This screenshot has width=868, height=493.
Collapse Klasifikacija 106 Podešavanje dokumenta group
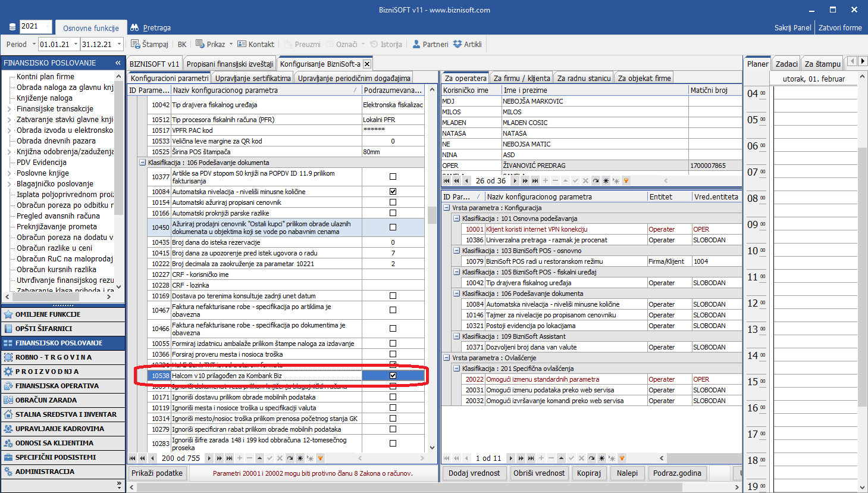tap(143, 163)
